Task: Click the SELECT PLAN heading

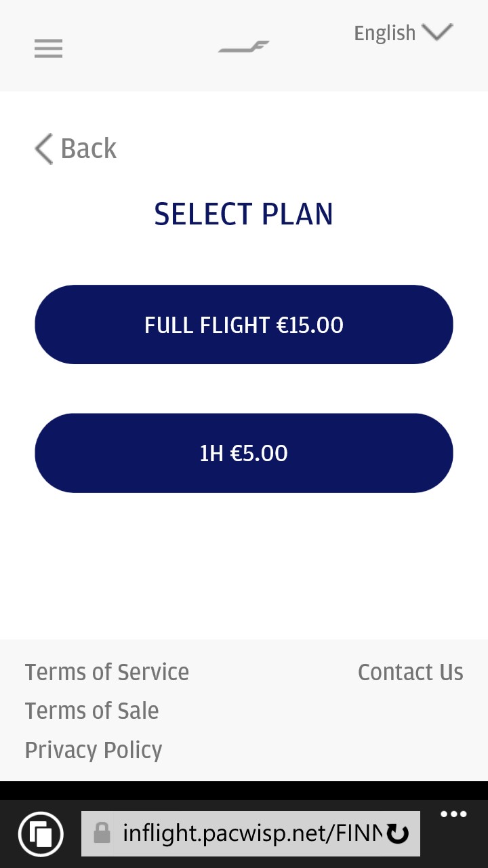Action: click(244, 214)
